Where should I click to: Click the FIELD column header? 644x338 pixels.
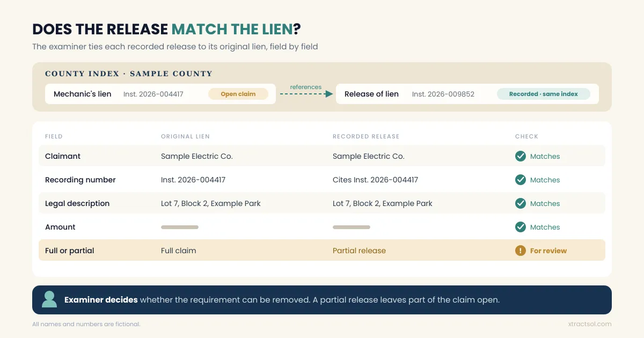tap(54, 136)
